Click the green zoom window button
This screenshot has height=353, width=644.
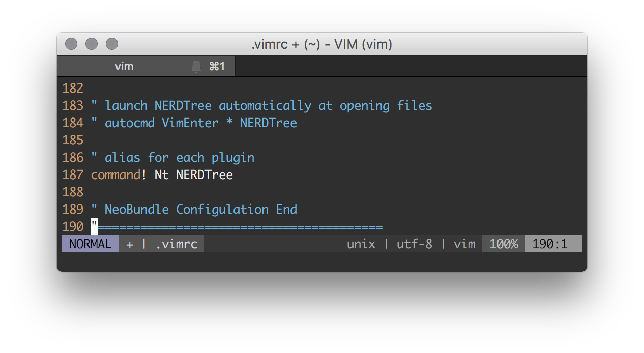click(112, 44)
